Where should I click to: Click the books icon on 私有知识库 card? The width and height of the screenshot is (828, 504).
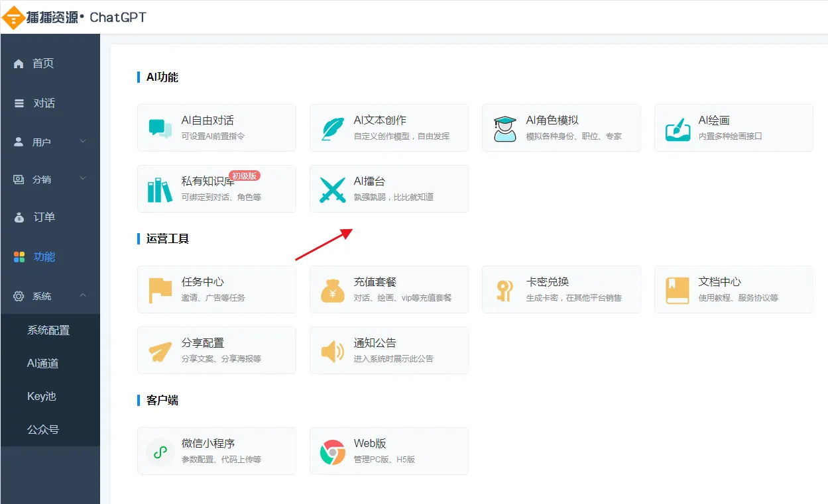[x=160, y=189]
